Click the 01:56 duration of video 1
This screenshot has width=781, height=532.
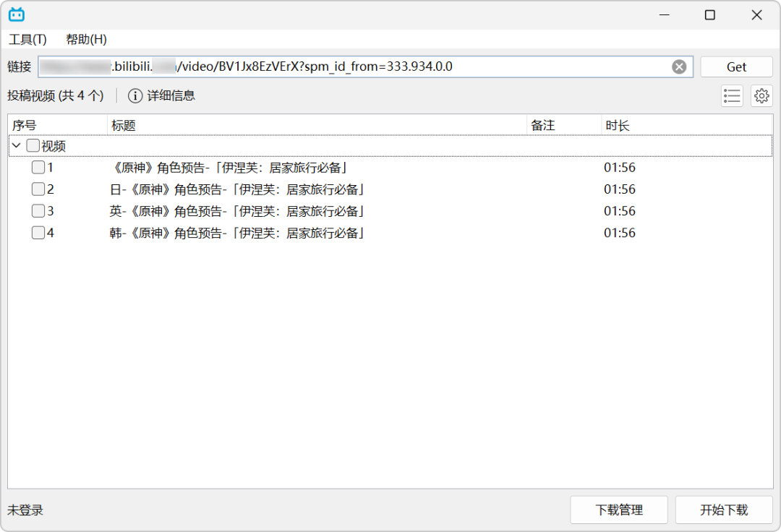620,168
